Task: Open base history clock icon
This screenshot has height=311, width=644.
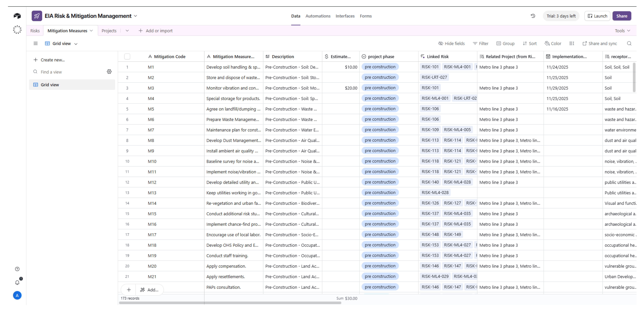Action: point(533,16)
